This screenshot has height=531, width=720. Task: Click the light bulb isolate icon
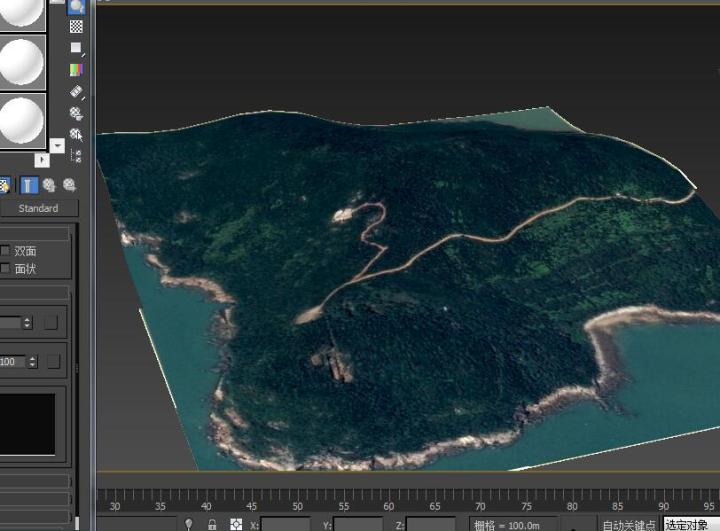pyautogui.click(x=188, y=524)
